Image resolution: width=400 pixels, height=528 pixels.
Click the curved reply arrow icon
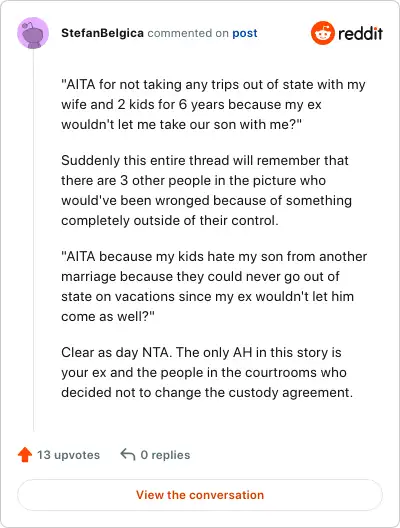[128, 454]
